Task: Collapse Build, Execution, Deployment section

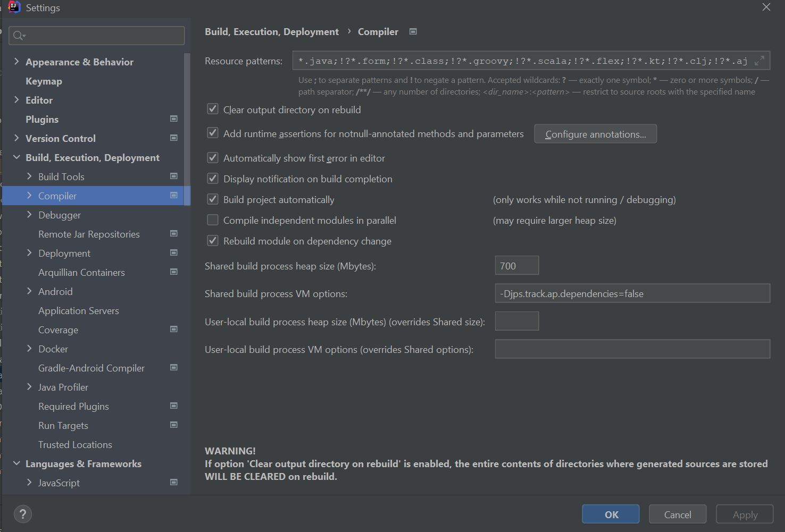Action: pos(16,157)
